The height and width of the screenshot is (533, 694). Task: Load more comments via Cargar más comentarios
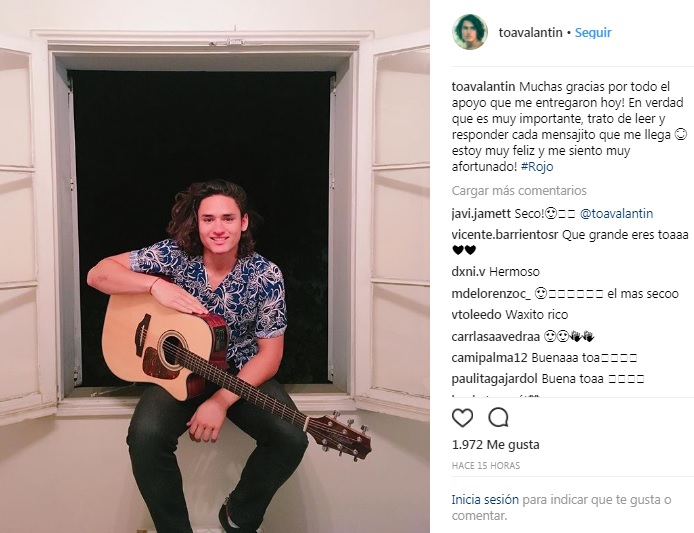point(519,191)
